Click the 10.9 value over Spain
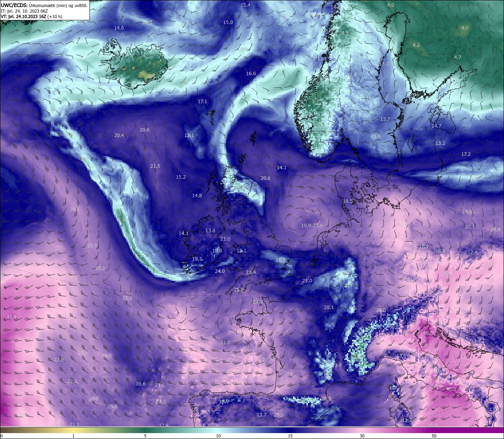This screenshot has width=504, height=439. pos(224,402)
